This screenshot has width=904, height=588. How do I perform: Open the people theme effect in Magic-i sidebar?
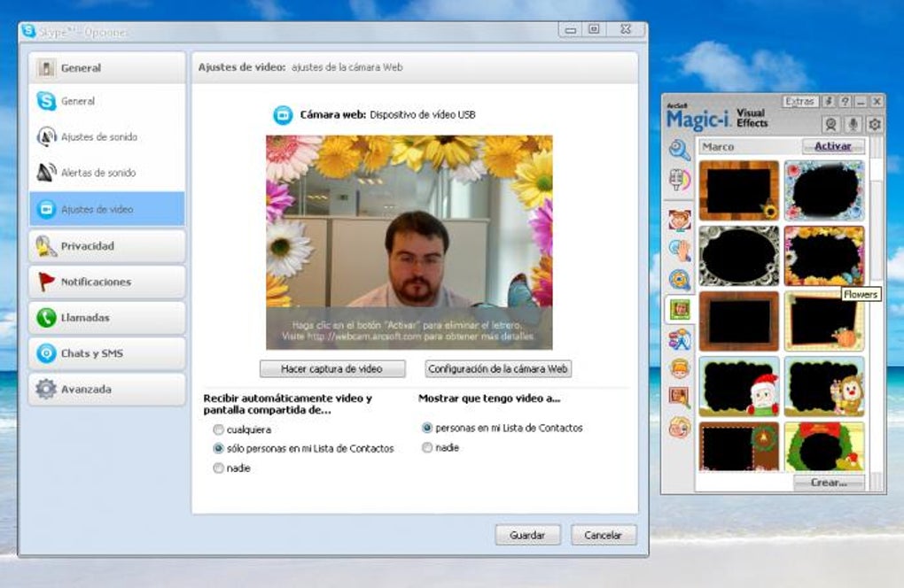[x=680, y=339]
